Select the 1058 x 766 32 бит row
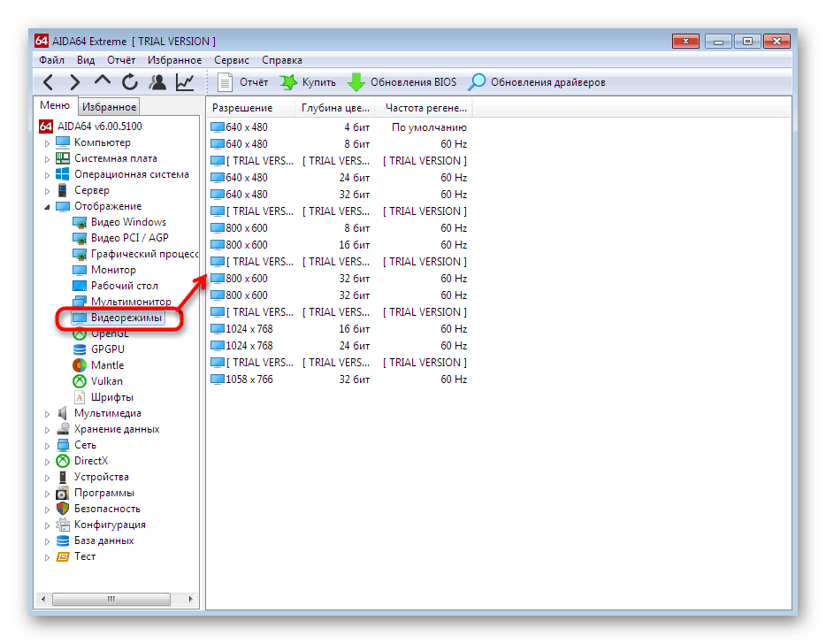Image resolution: width=826 pixels, height=644 pixels. pos(339,379)
